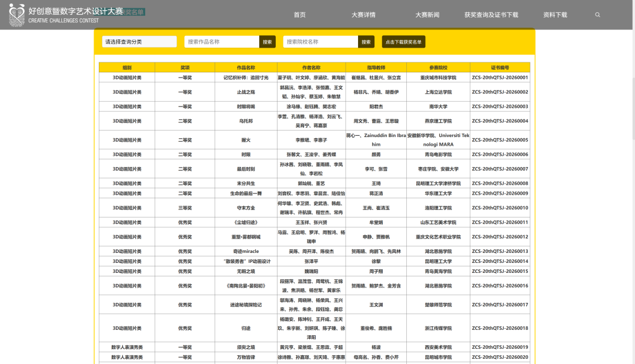635x364 pixels.
Task: Click work title 时限将竭
Action: pos(246,106)
